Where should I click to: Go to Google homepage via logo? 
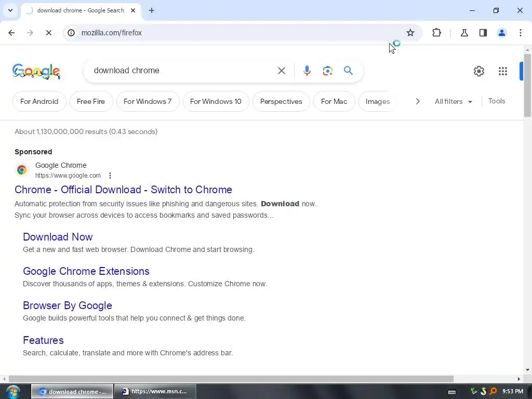[x=36, y=71]
